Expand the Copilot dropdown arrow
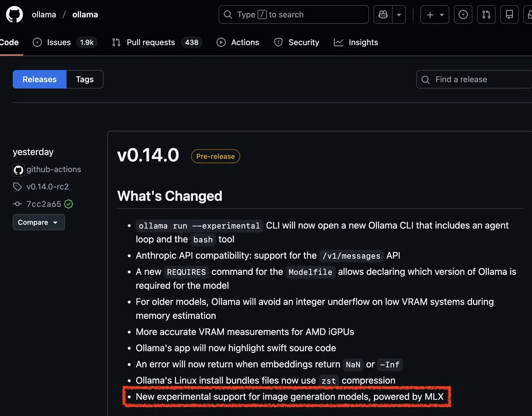 pyautogui.click(x=399, y=15)
